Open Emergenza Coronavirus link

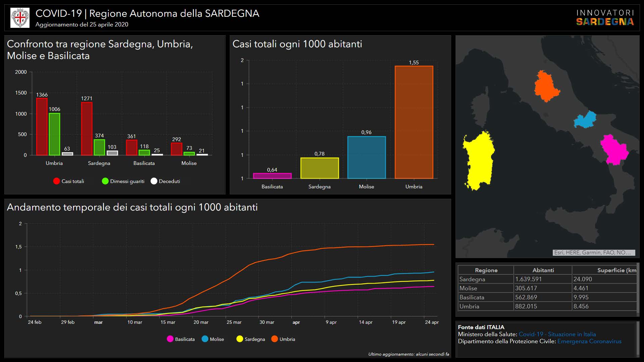pyautogui.click(x=589, y=341)
